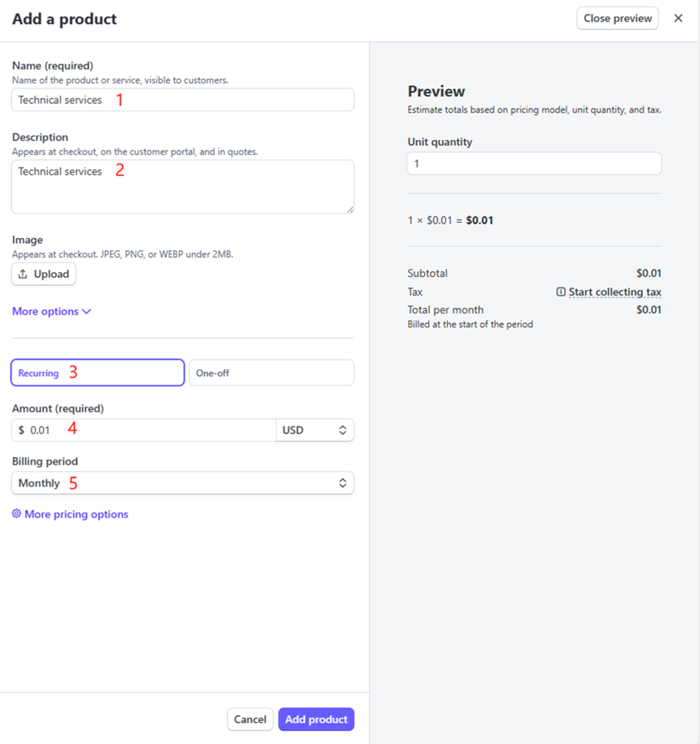Click Close preview button
Image resolution: width=700 pixels, height=744 pixels.
pos(617,18)
